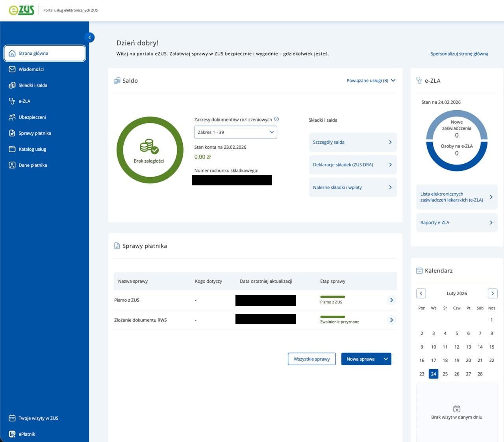Click the Kogo dotyczy column header

208,281
